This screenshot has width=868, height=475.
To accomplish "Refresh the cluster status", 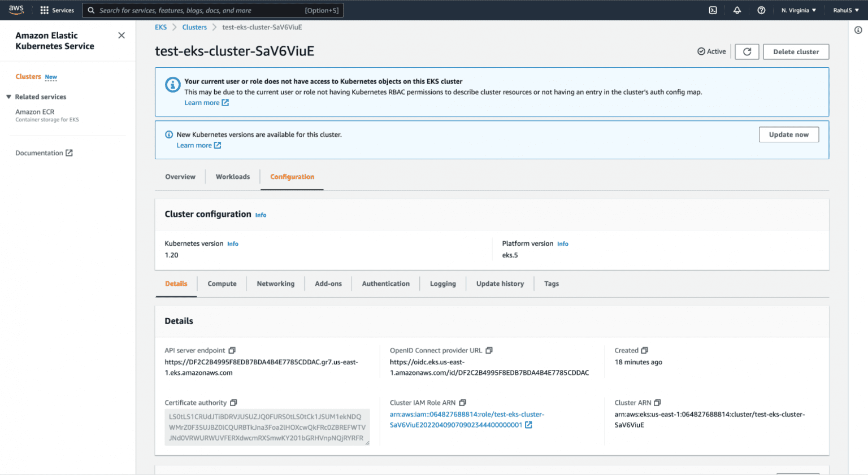I will pos(747,51).
